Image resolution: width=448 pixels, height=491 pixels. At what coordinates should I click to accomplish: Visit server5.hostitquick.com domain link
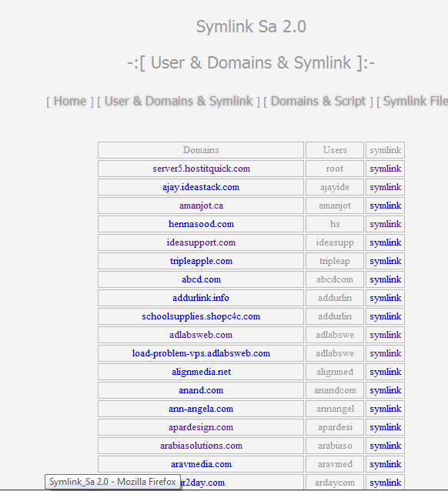(201, 169)
